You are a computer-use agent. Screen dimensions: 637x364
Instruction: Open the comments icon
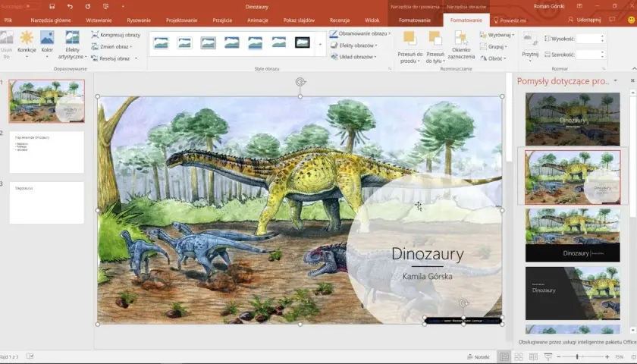(612, 20)
